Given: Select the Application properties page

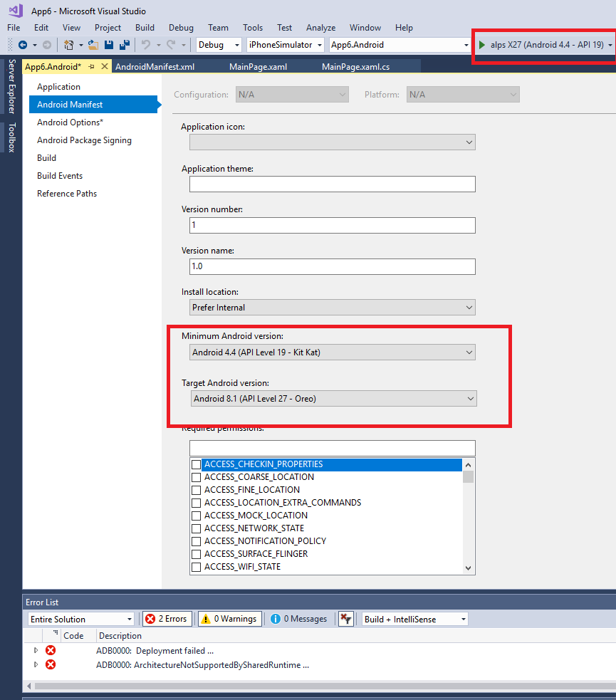Looking at the screenshot, I should [58, 87].
